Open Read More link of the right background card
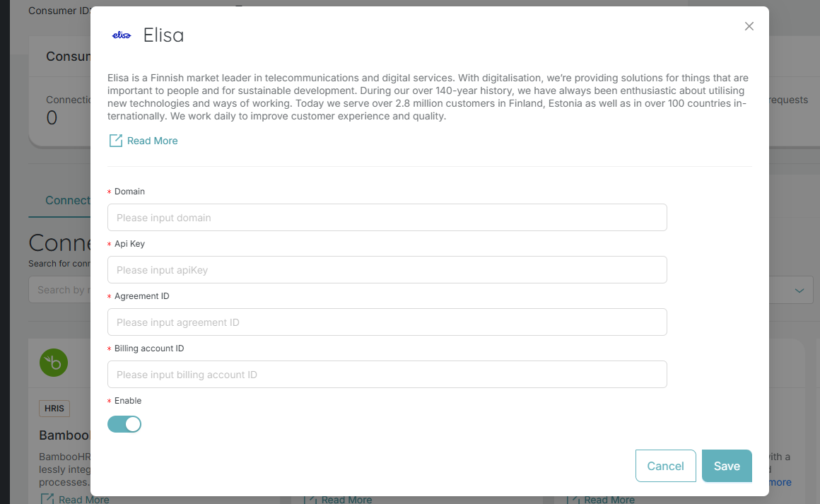 point(609,499)
